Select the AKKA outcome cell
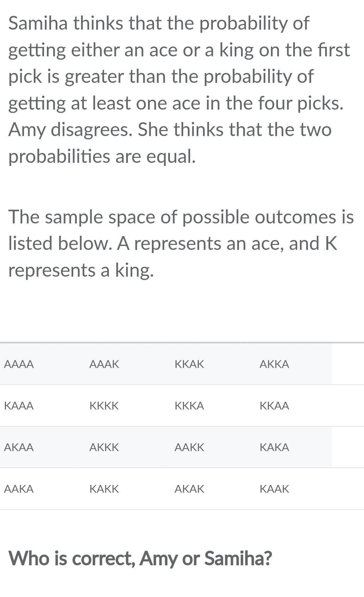The width and height of the screenshot is (364, 597). click(274, 364)
